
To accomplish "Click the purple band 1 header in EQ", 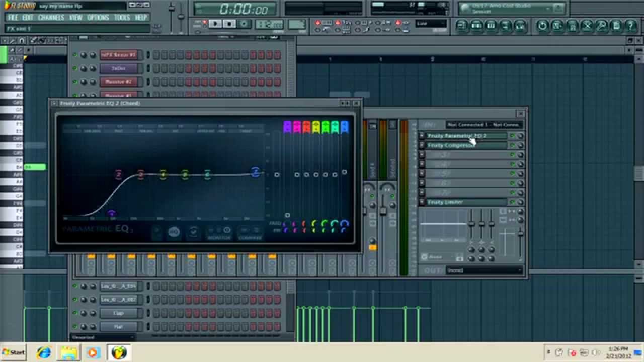I will 287,127.
